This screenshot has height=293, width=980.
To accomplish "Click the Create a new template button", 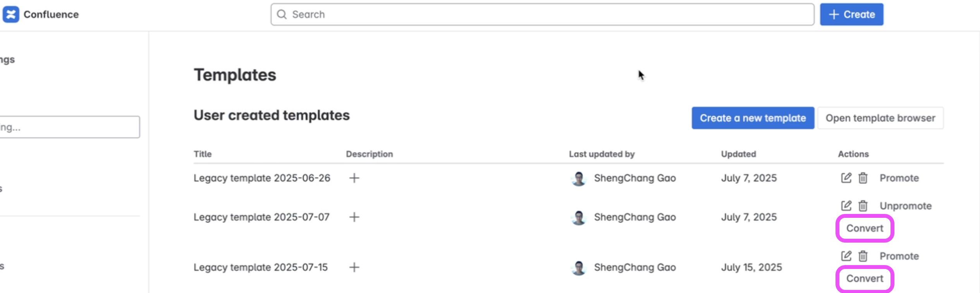I will click(753, 118).
